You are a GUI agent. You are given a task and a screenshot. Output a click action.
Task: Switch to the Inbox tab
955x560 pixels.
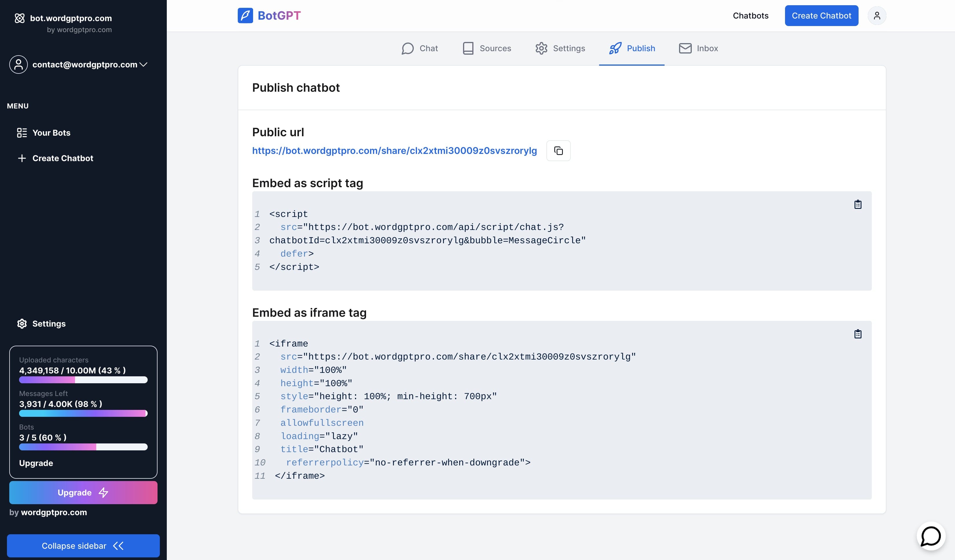pos(698,48)
